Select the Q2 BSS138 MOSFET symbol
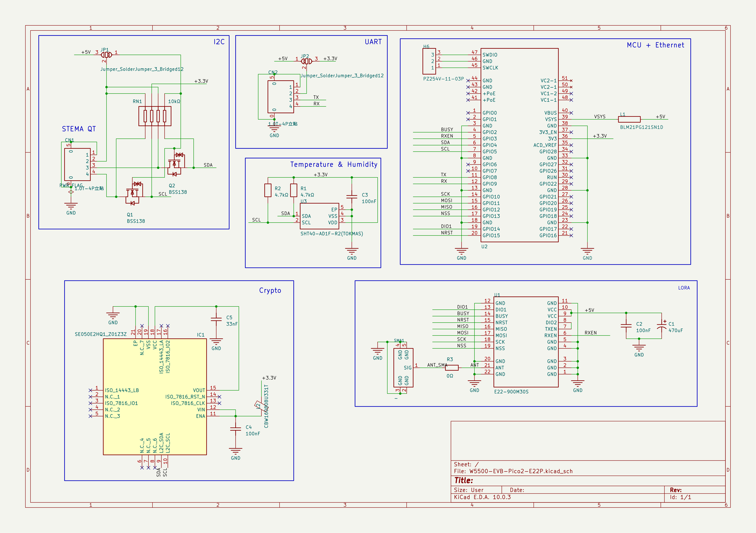756x533 pixels. coord(176,164)
